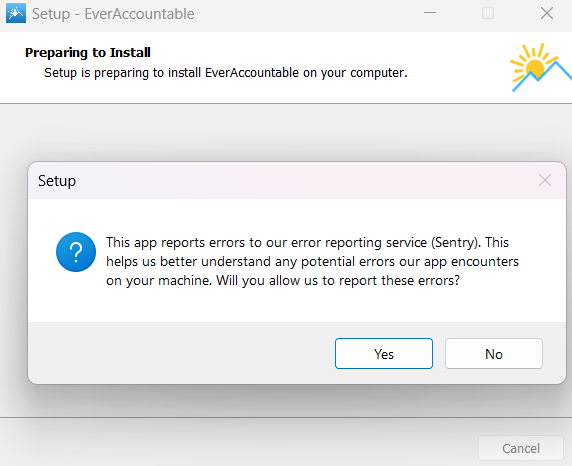Screen dimensions: 572x466
Task: Open the installer icon system menu
Action: (x=16, y=13)
